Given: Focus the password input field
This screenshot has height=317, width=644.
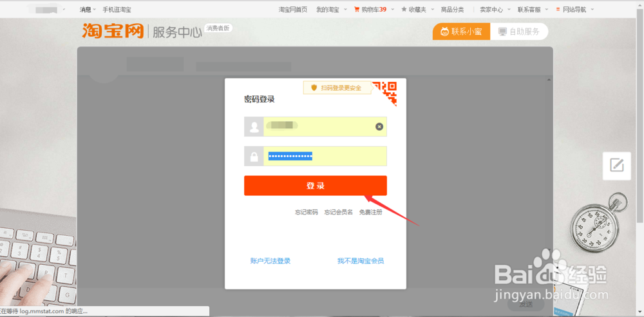Looking at the screenshot, I should point(325,156).
